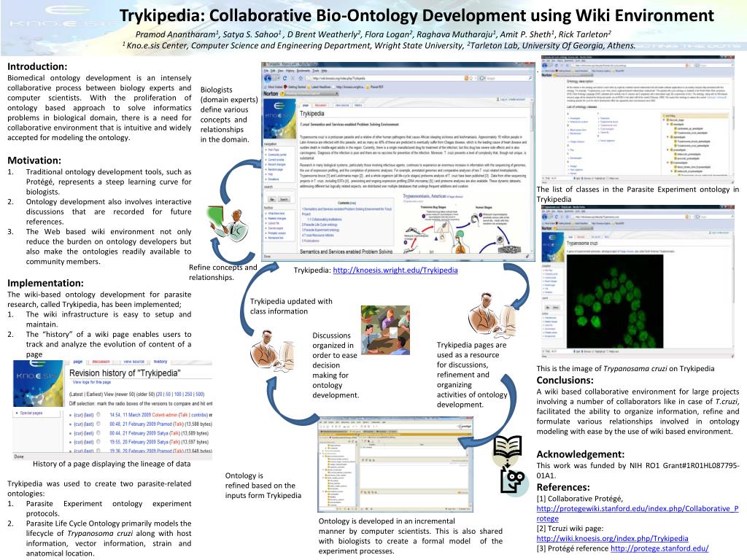This screenshot has width=747, height=560.
Task: Click the bookmark star in the Trykipedia address bar
Action: (471, 78)
